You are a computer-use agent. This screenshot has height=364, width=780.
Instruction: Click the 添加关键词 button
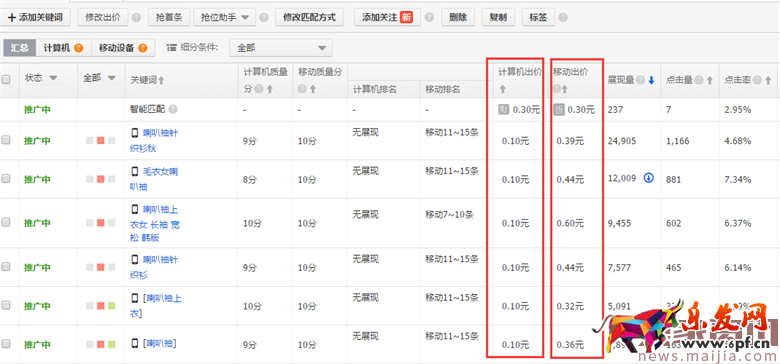pos(35,18)
